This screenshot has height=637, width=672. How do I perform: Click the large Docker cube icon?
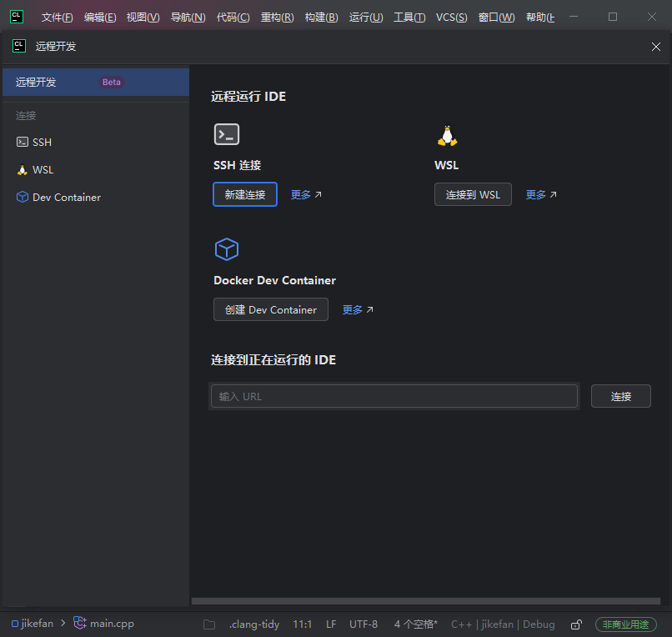click(227, 249)
